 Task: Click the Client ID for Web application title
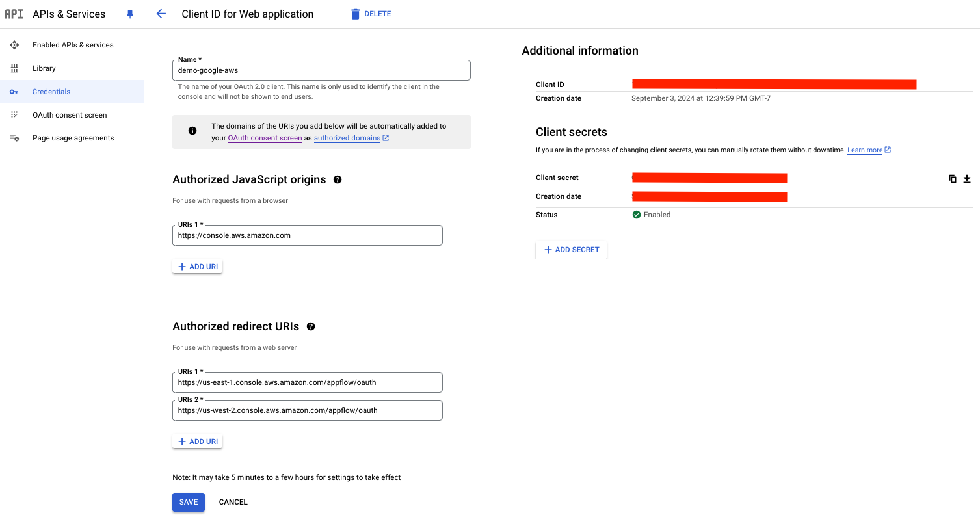tap(248, 14)
